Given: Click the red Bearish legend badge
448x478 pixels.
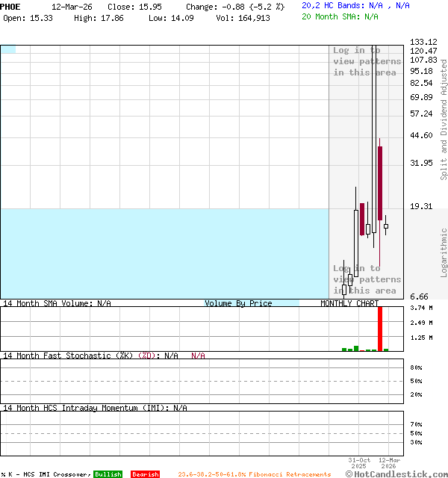Looking at the screenshot, I should pyautogui.click(x=145, y=474).
